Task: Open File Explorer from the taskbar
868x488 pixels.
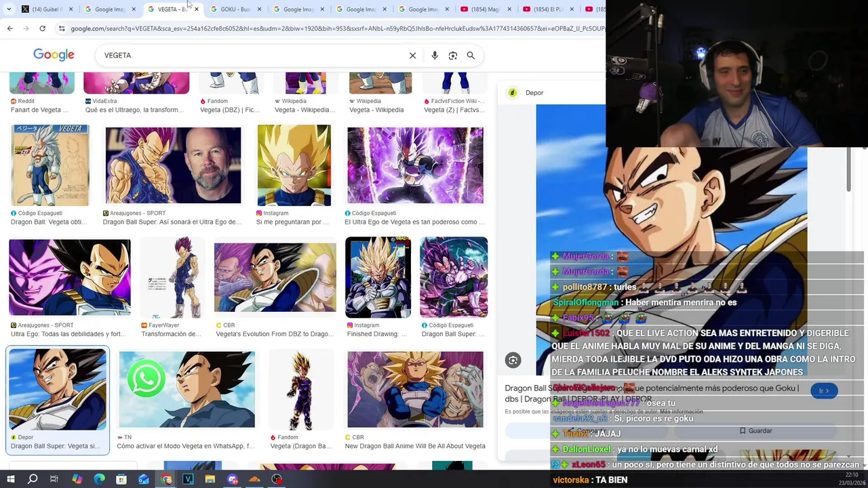Action: pos(210,479)
